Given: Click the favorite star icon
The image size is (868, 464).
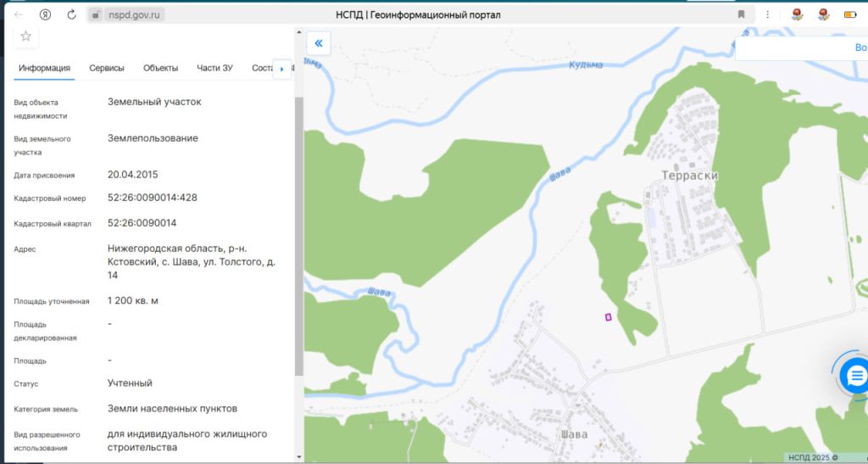Looking at the screenshot, I should [25, 36].
